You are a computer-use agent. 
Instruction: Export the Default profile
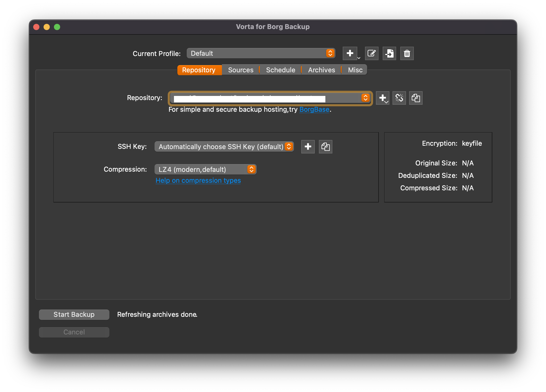(x=389, y=53)
